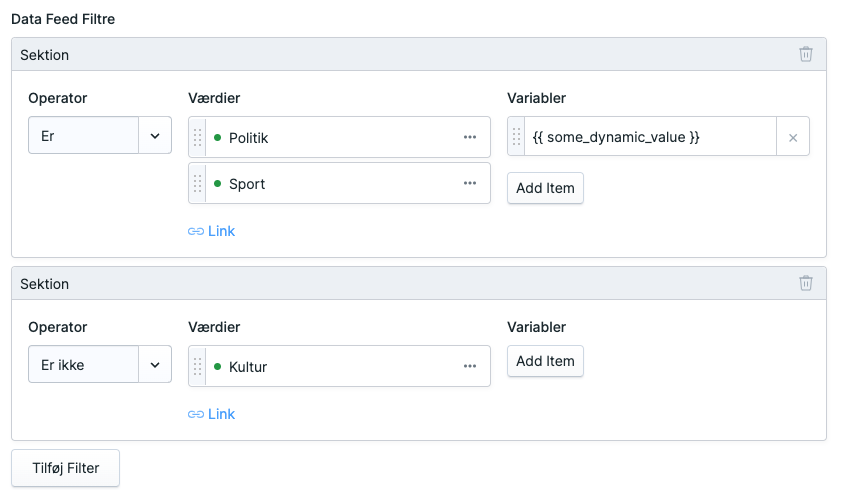This screenshot has width=841, height=498.
Task: Open the three-dot menu for Kultur
Action: 470,366
